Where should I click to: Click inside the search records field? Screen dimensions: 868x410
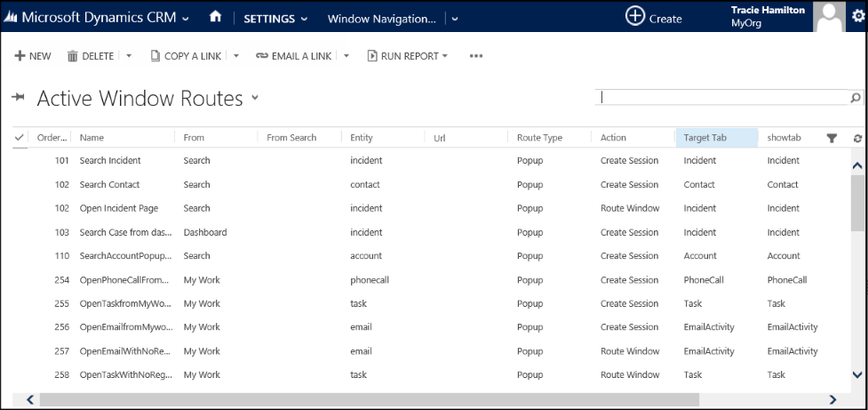720,98
